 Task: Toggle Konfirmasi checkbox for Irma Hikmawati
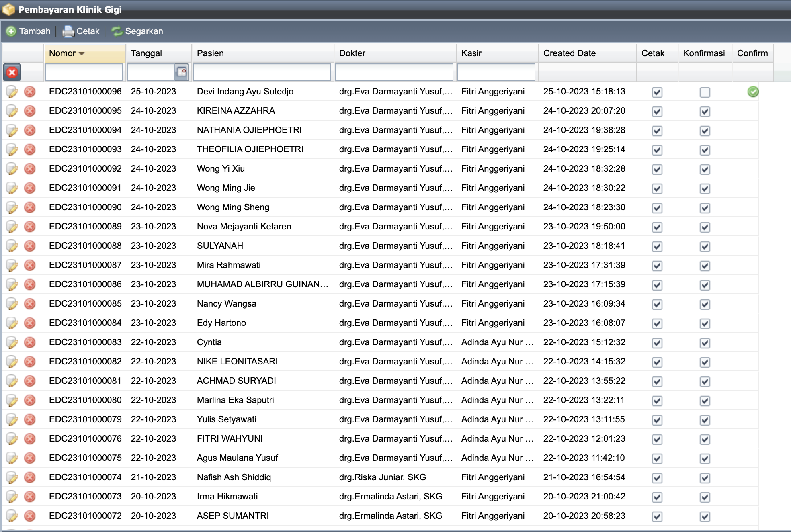pos(705,497)
